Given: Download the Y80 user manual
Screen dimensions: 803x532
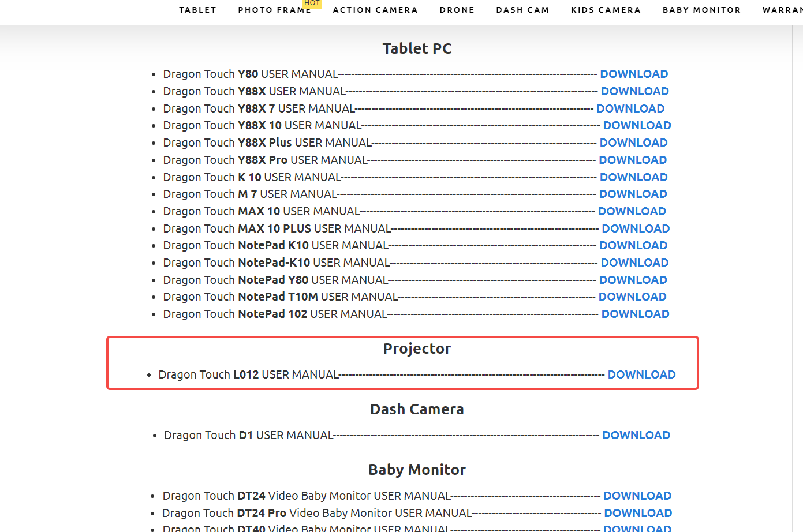Looking at the screenshot, I should pyautogui.click(x=634, y=74).
